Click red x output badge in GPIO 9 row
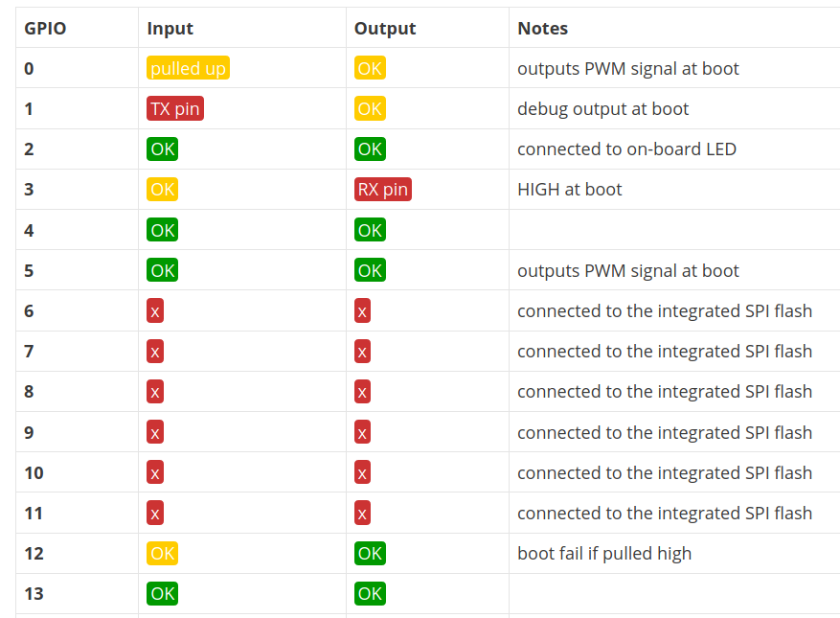The width and height of the screenshot is (840, 618). pyautogui.click(x=362, y=433)
